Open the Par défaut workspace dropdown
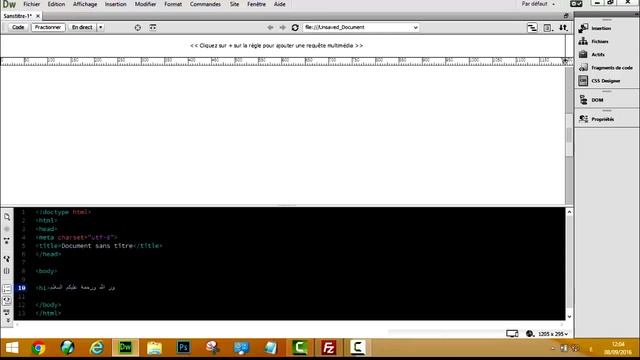 (x=538, y=4)
